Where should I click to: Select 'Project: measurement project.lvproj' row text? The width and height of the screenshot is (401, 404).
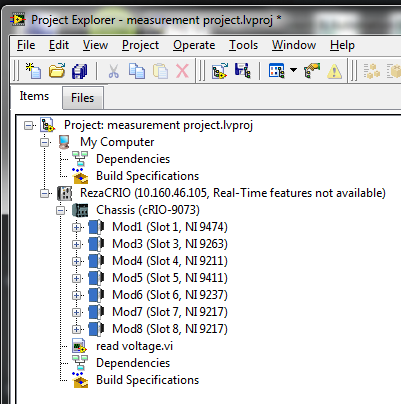pyautogui.click(x=158, y=125)
